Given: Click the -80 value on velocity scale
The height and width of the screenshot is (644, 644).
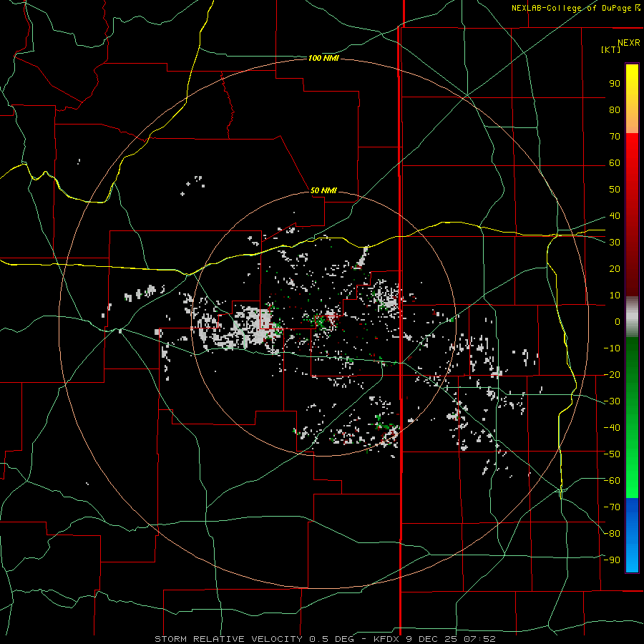Looking at the screenshot, I should (612, 534).
